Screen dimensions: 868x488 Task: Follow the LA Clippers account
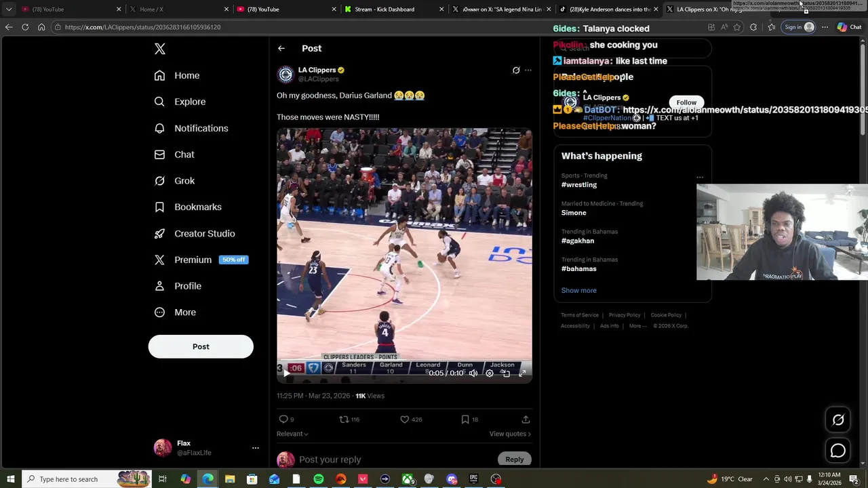(x=686, y=102)
